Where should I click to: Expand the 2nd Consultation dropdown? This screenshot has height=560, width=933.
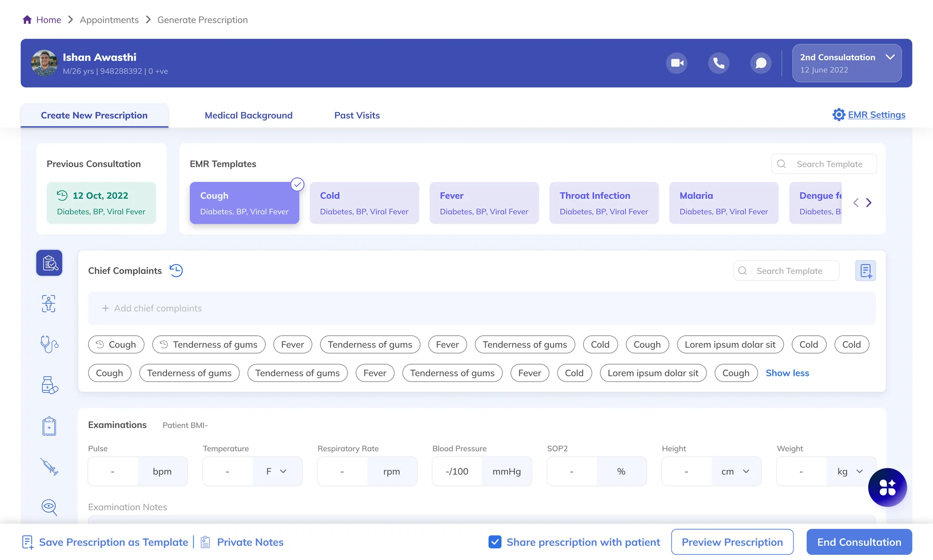click(x=847, y=63)
